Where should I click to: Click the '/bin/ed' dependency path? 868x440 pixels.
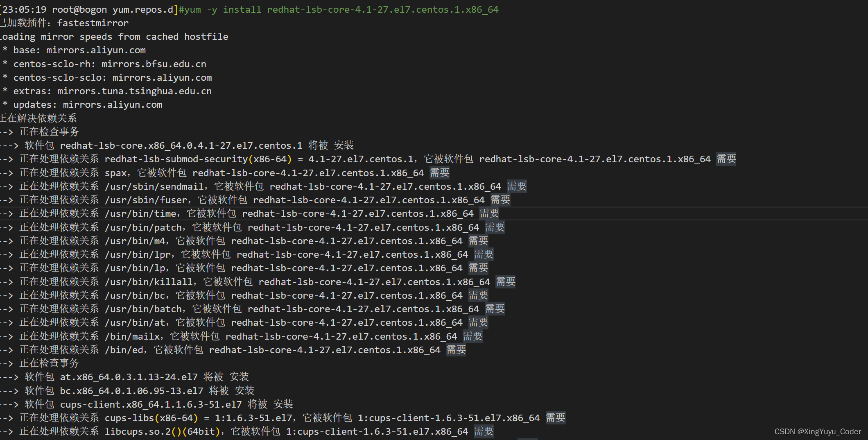[124, 350]
